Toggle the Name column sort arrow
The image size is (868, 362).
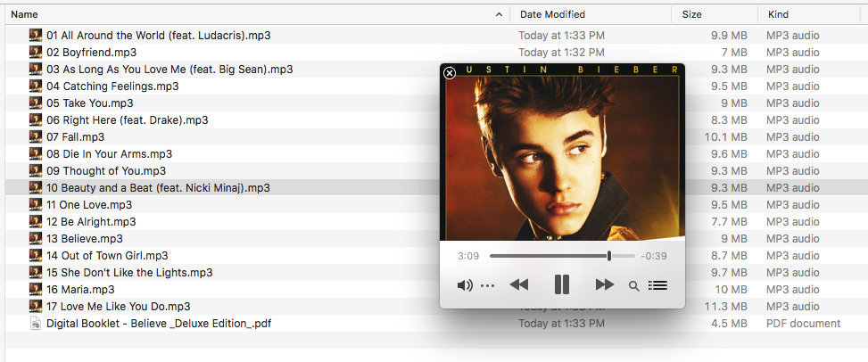coord(499,14)
